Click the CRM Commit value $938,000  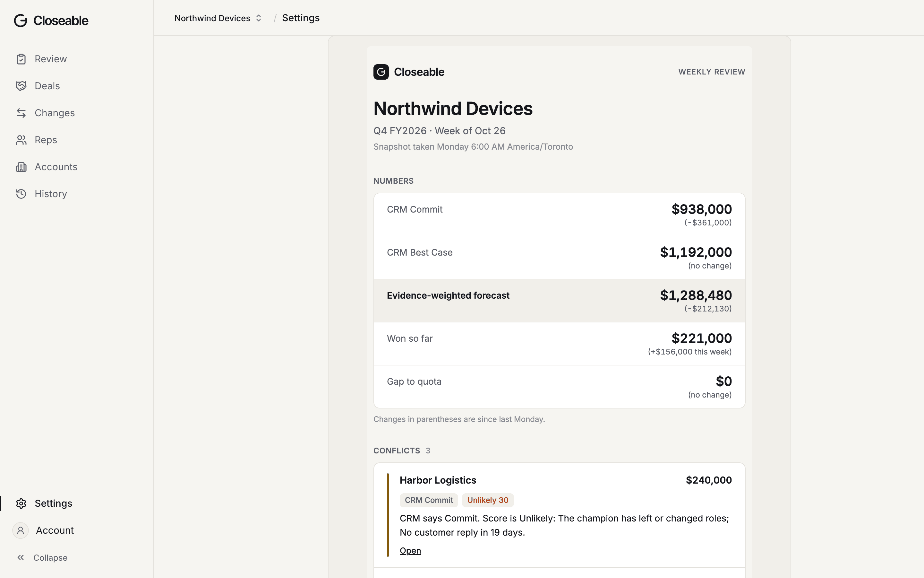click(702, 209)
